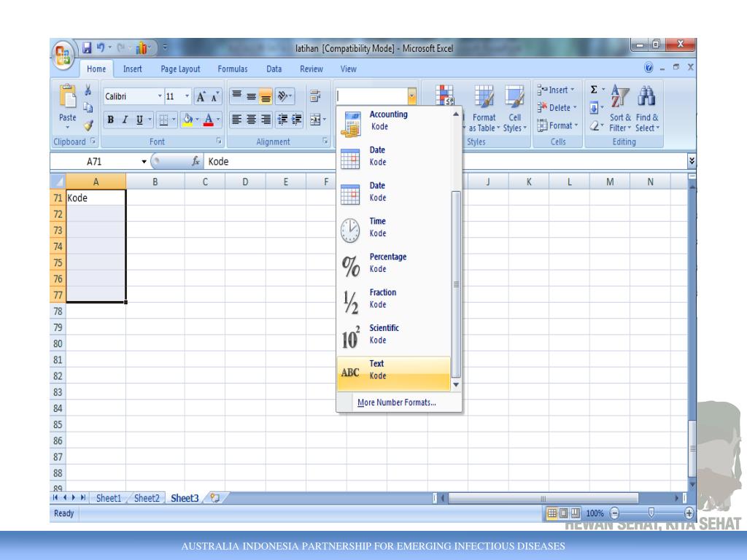
Task: Toggle Wrap Text icon
Action: point(315,96)
